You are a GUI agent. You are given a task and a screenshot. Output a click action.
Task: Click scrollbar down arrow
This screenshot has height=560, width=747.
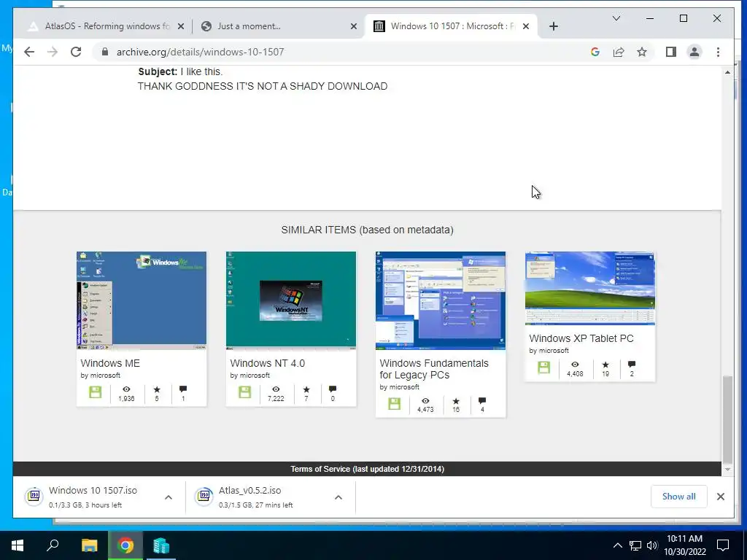(x=727, y=470)
